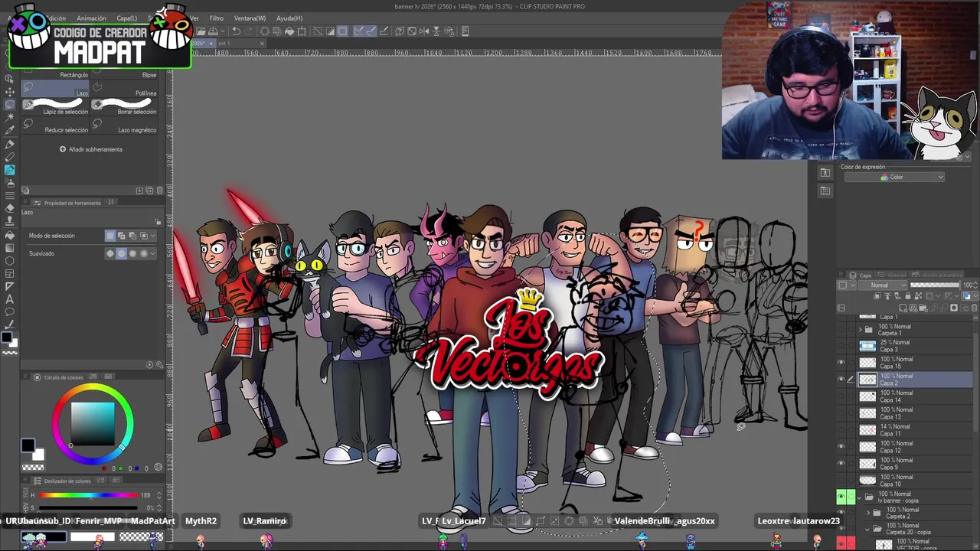Viewport: 980px width, 551px height.
Task: Select the Frame border tool
Action: point(10,273)
